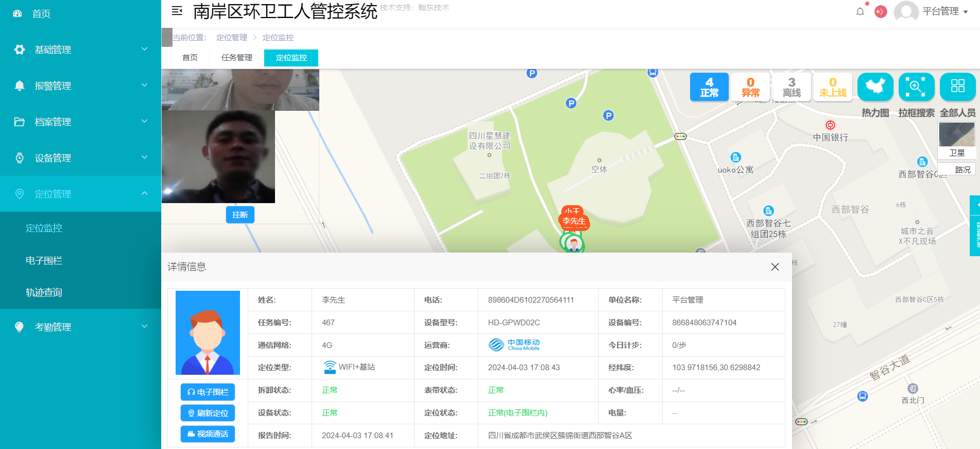Select the active 定位监控 tab
The width and height of the screenshot is (980, 449).
pos(291,58)
